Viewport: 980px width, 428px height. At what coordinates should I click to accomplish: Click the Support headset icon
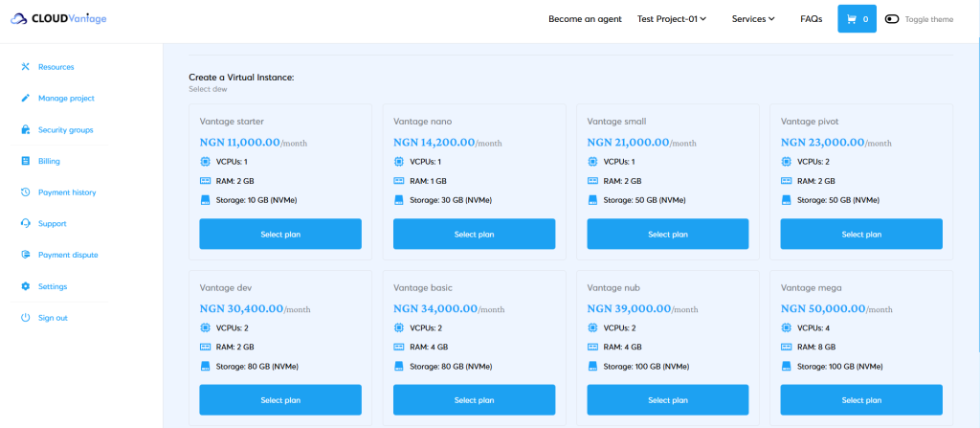(26, 223)
